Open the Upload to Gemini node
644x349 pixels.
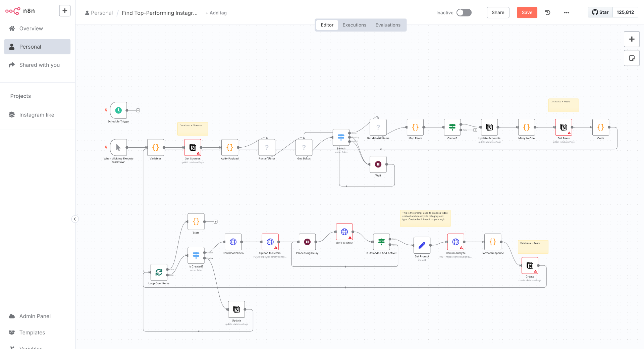pos(270,242)
